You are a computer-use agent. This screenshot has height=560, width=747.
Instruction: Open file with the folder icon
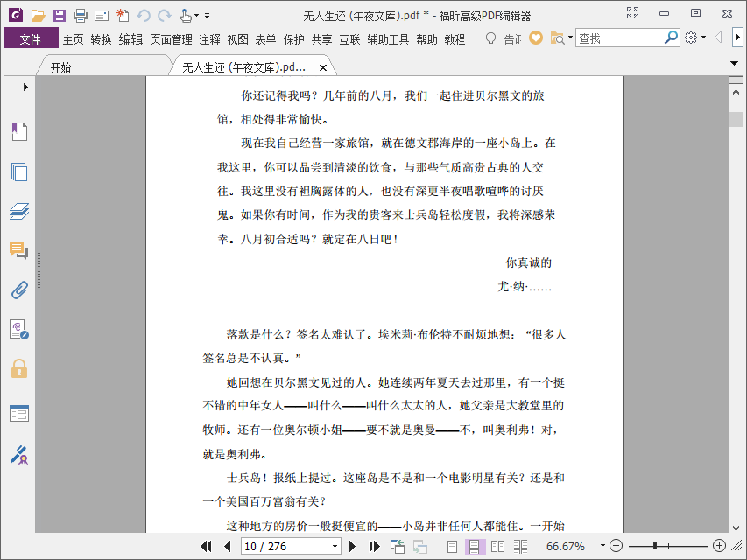38,16
